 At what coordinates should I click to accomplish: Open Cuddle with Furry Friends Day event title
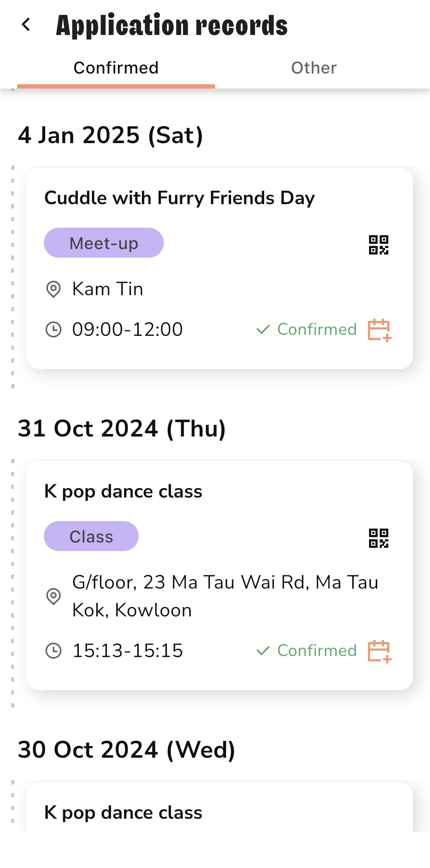point(179,198)
